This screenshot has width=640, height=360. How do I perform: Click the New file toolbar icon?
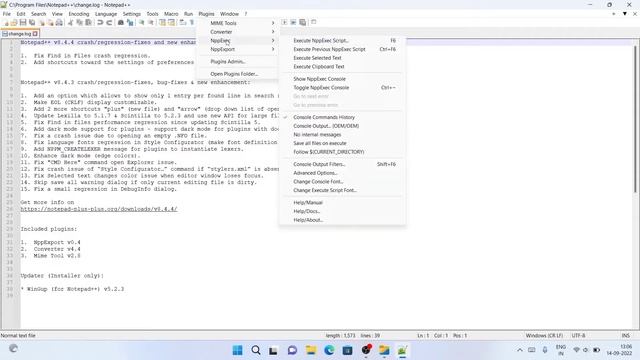(6, 22)
